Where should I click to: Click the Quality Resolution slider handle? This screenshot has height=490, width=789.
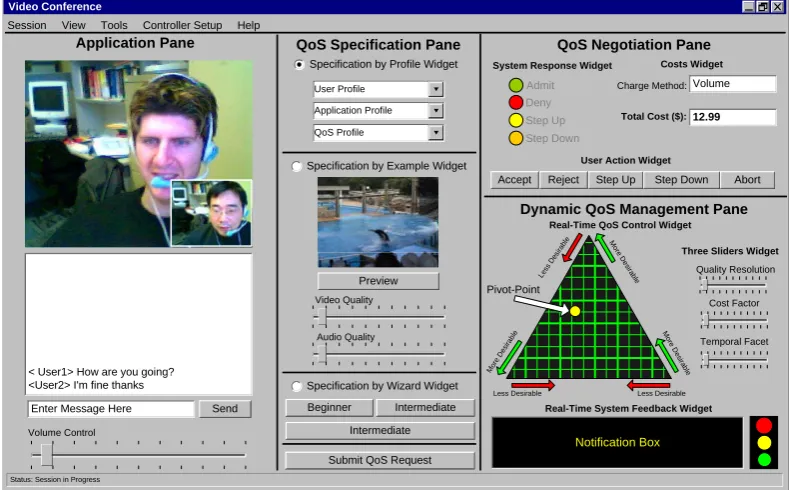tap(705, 285)
